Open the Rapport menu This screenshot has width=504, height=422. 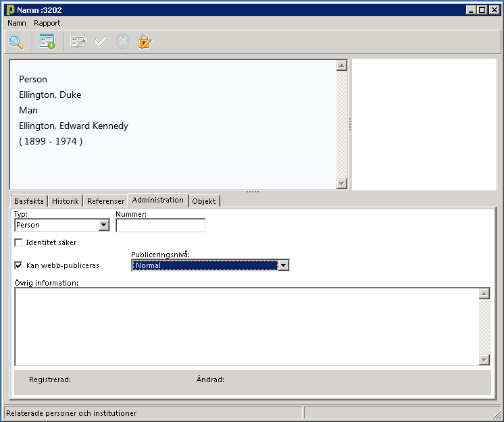click(x=47, y=23)
